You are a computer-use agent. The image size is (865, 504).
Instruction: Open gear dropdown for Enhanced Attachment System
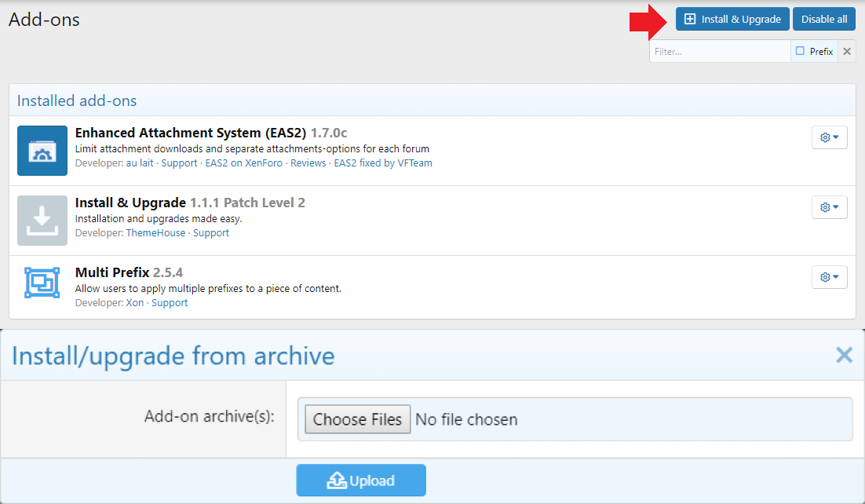click(x=829, y=137)
